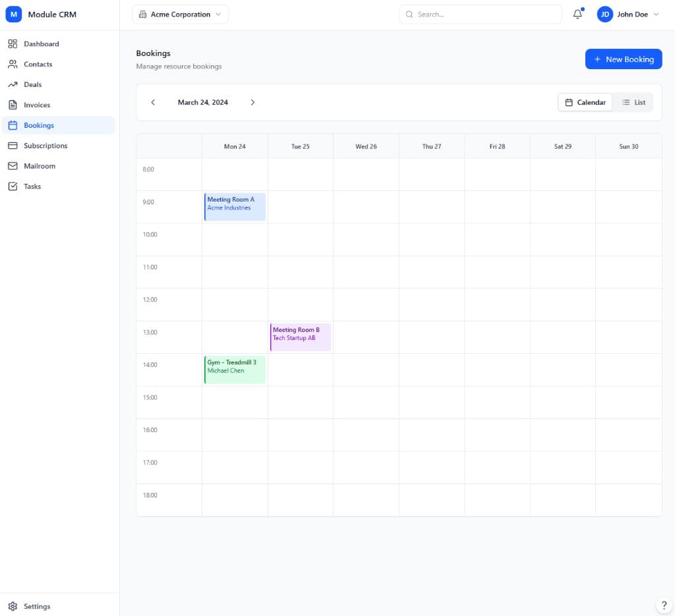This screenshot has height=616, width=675.
Task: Open Meeting Room A booking for Acme Industries
Action: click(x=235, y=207)
